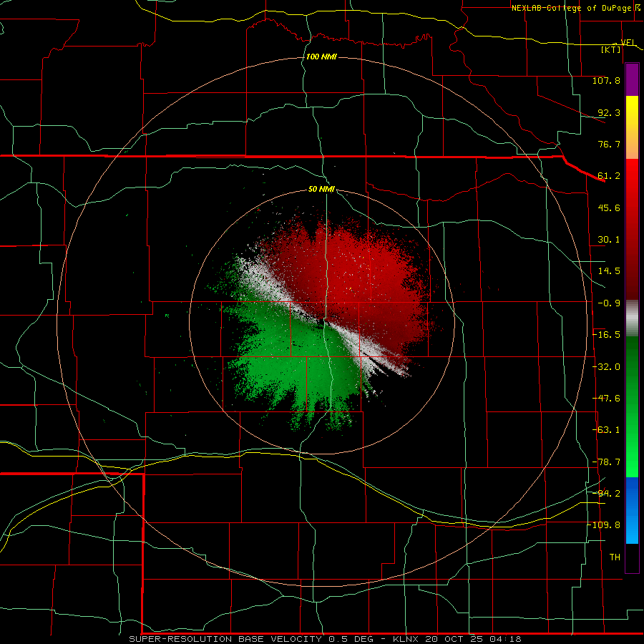Click the -32.0 velocity scale value
This screenshot has height=644, width=644.
(x=607, y=367)
